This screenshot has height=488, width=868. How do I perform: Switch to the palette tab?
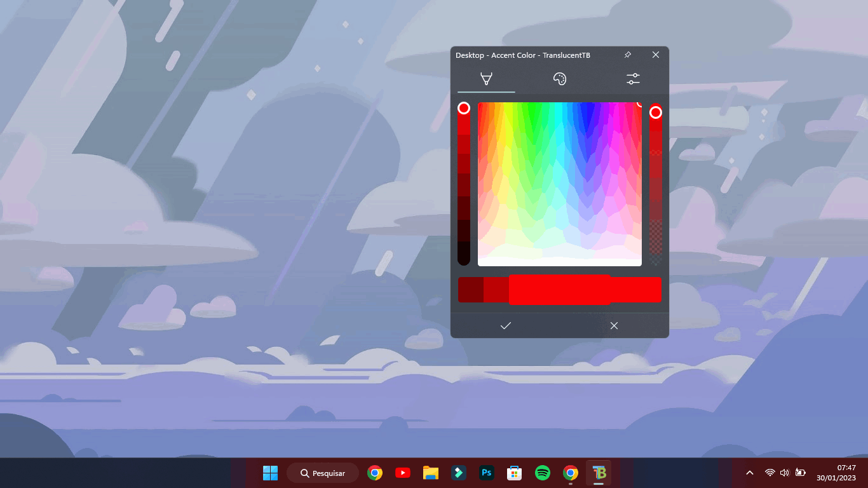coord(559,79)
